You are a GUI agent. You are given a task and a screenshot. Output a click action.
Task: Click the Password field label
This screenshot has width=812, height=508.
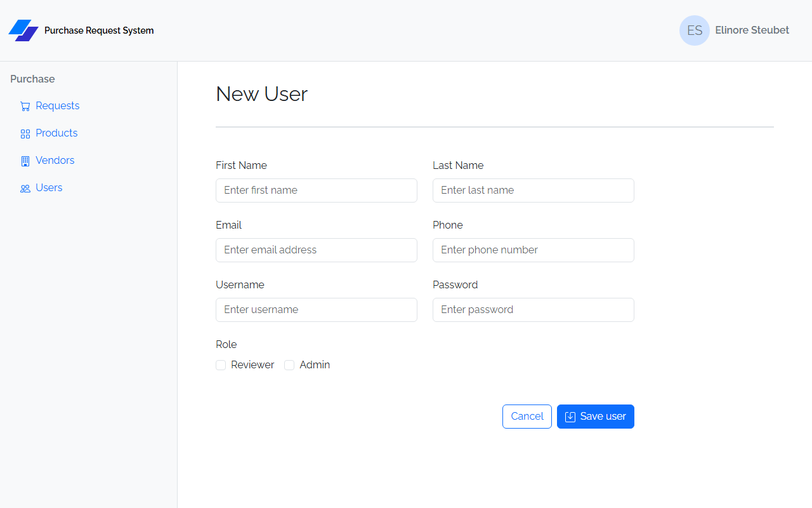click(x=455, y=284)
